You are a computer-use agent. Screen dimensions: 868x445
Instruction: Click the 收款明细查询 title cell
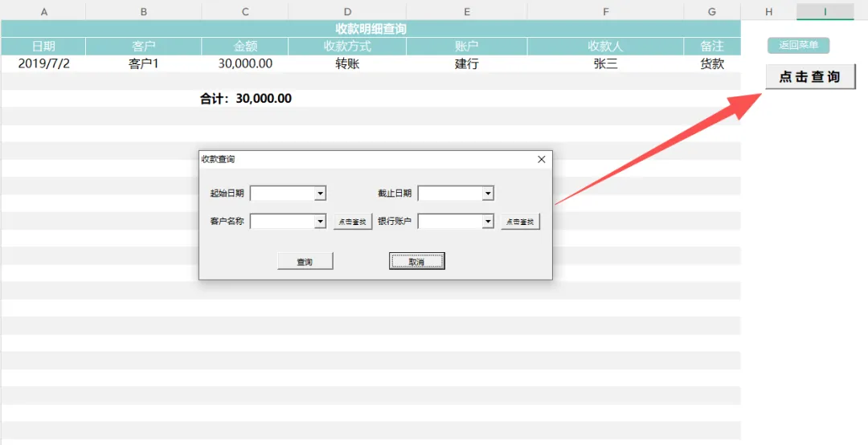(x=371, y=29)
